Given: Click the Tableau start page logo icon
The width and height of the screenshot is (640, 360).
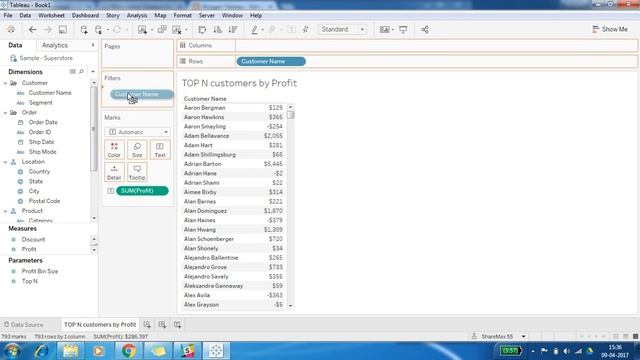Looking at the screenshot, I should coord(11,29).
